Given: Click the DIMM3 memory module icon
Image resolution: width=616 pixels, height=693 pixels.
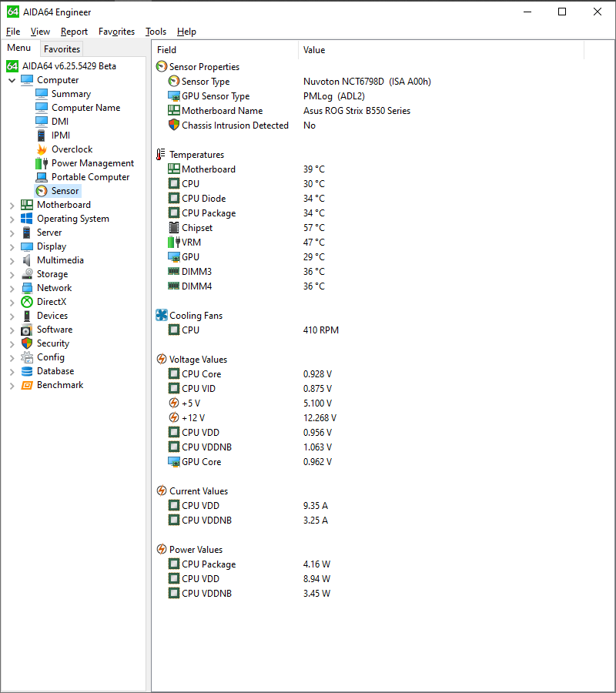Looking at the screenshot, I should [174, 271].
